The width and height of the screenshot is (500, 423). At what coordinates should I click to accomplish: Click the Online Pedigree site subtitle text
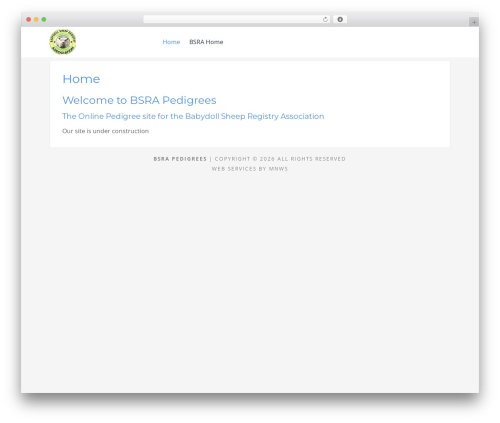[193, 116]
